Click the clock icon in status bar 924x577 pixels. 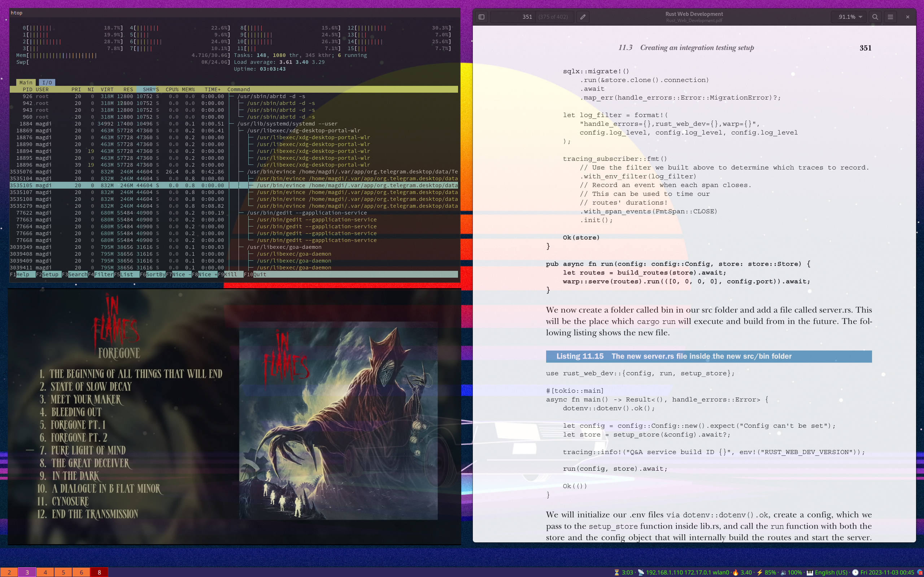pos(855,572)
